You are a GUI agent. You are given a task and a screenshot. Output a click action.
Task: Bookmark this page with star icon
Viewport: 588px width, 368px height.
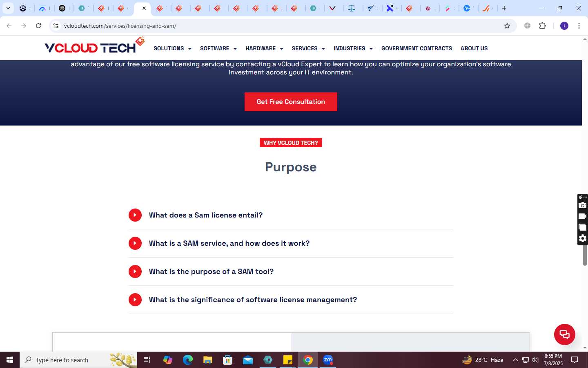(507, 26)
